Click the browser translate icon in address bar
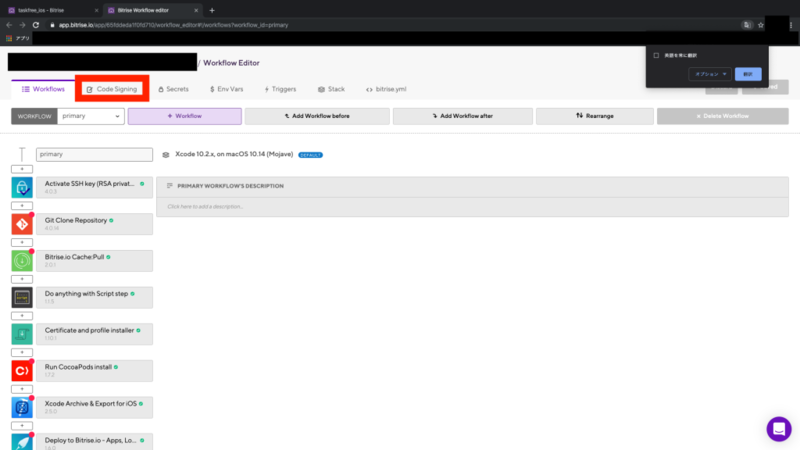 (747, 25)
